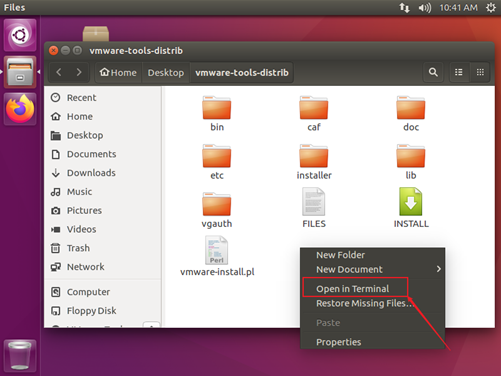The width and height of the screenshot is (501, 376).
Task: Open Pictures in the sidebar
Action: pos(103,210)
